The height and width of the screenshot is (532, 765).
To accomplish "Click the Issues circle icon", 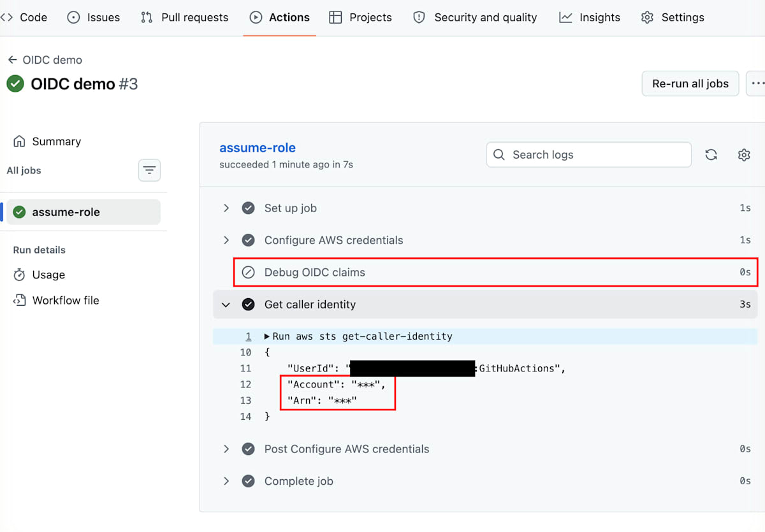I will [73, 17].
